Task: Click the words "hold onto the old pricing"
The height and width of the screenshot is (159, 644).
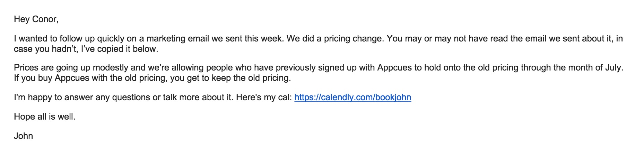Action: pos(470,67)
